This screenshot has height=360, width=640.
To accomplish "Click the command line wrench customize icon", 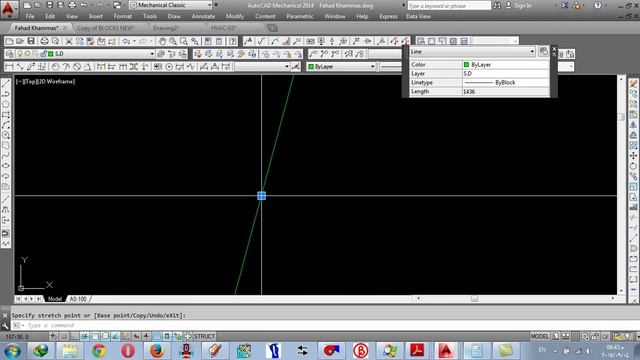I will click(x=5, y=325).
